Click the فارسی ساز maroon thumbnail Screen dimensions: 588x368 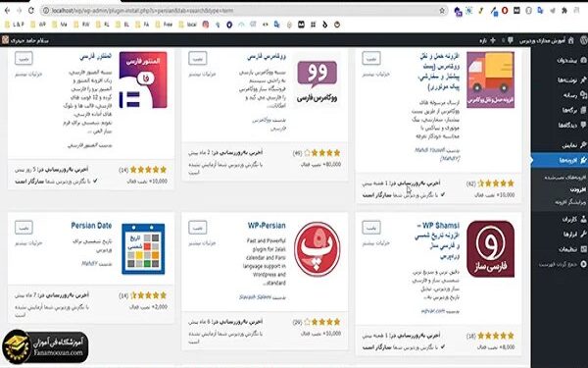coord(490,249)
